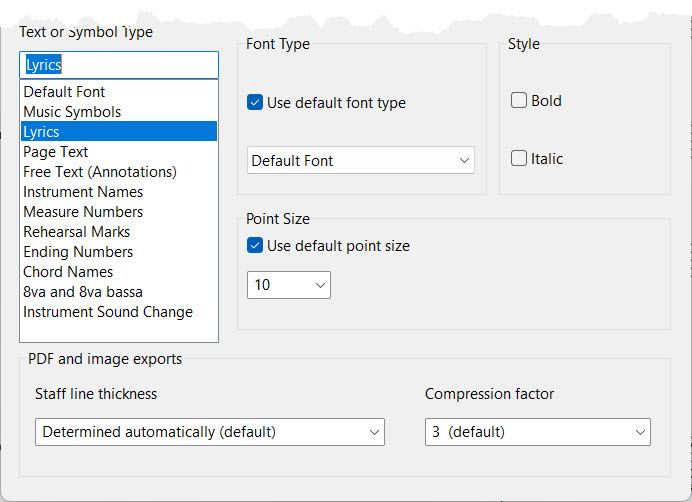This screenshot has width=692, height=502.
Task: Select Music Symbols in the list
Action: coord(72,112)
